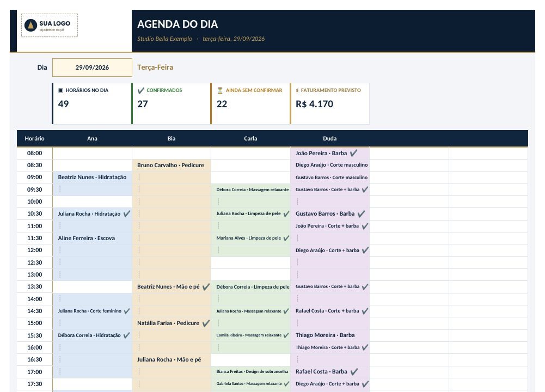The width and height of the screenshot is (545, 392).
Task: Click checkmark on João Pereira · Corte + barba
Action: click(x=365, y=226)
